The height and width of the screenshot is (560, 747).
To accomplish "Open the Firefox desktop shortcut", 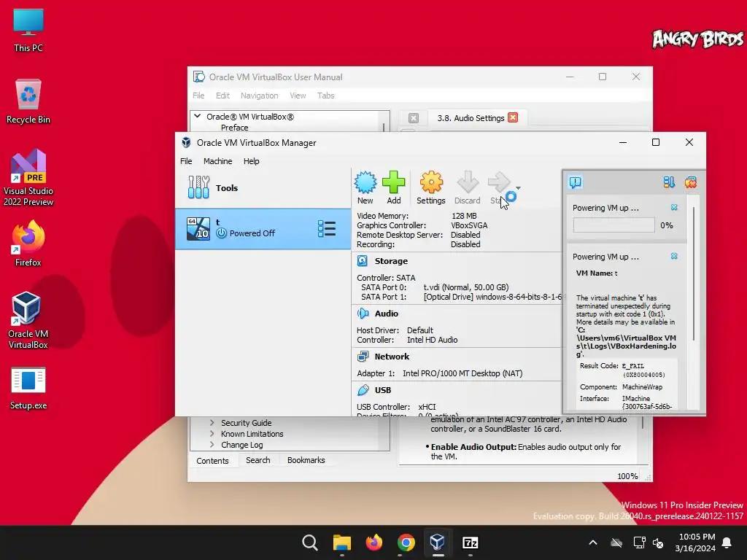I will pos(28,244).
